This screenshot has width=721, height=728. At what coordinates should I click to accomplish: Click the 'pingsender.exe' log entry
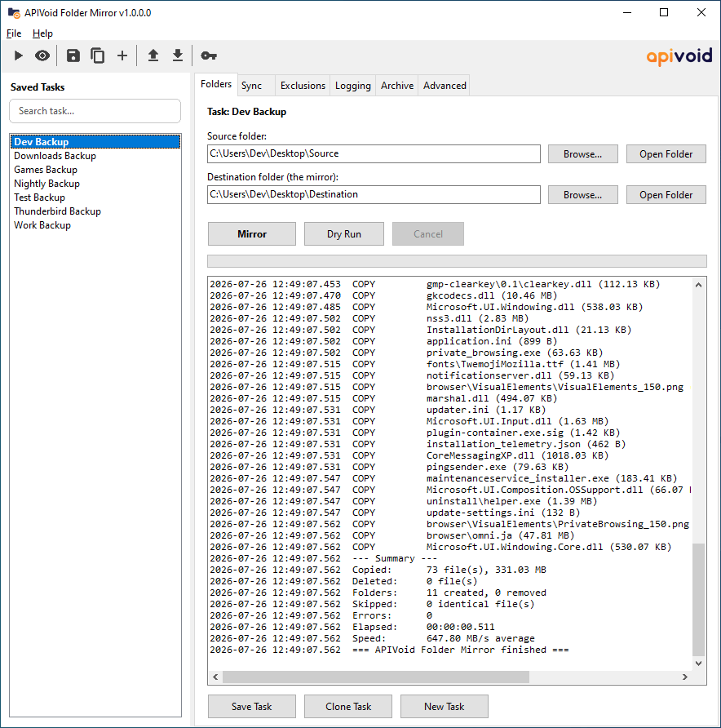point(389,467)
